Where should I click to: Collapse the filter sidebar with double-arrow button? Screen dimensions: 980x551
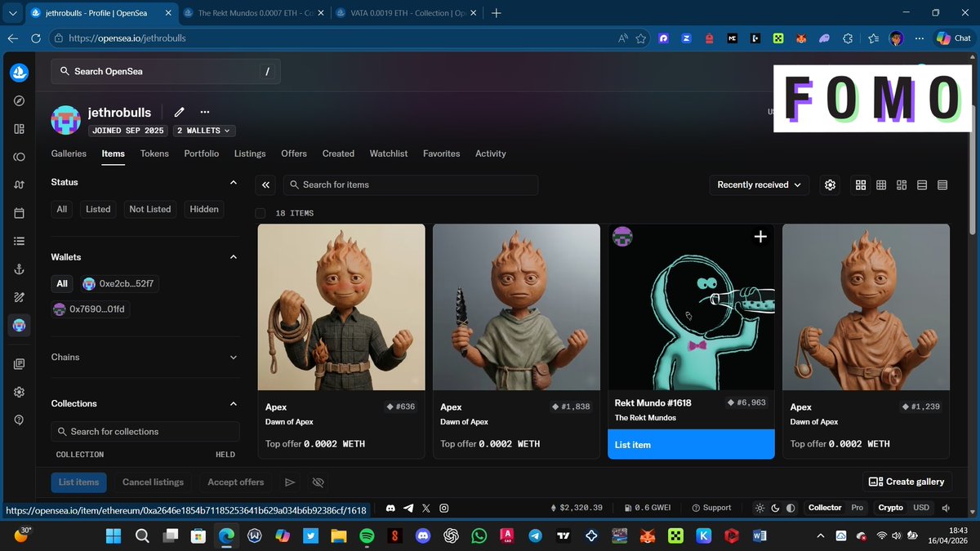265,185
